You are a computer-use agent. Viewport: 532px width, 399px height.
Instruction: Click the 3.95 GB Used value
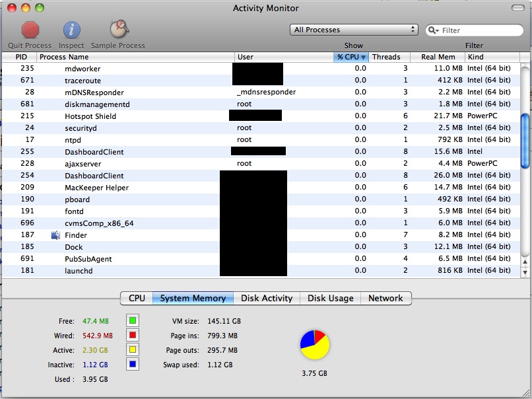click(95, 379)
